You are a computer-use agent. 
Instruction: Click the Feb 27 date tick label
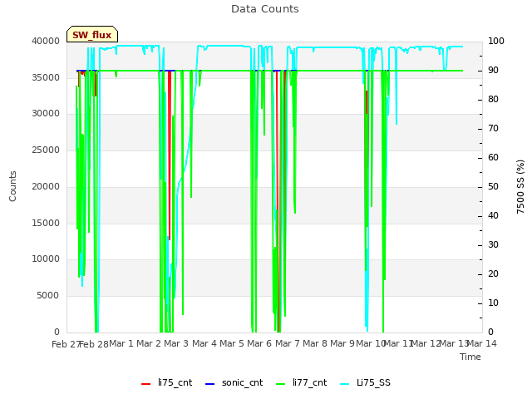(x=66, y=344)
